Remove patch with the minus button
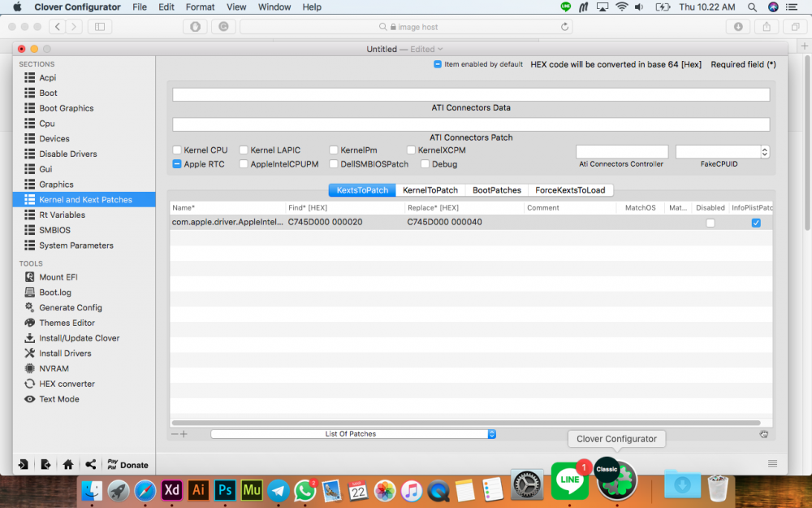 coord(175,434)
